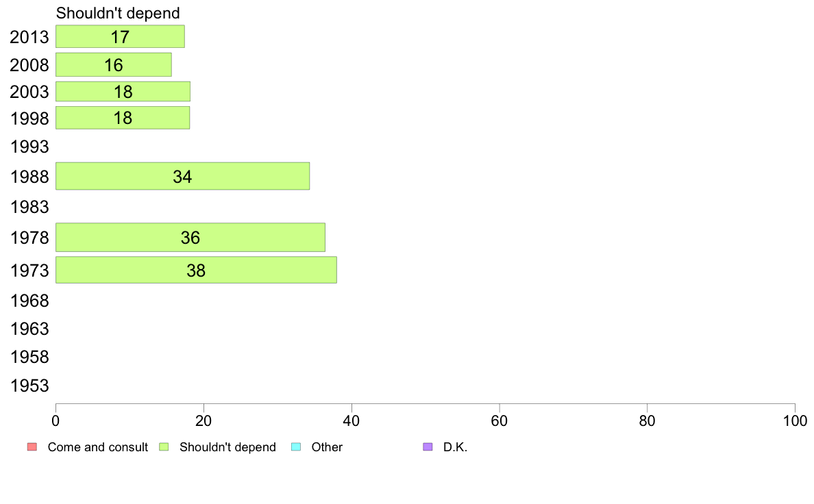
Task: Click the "D.K." legend label
Action: [455, 447]
